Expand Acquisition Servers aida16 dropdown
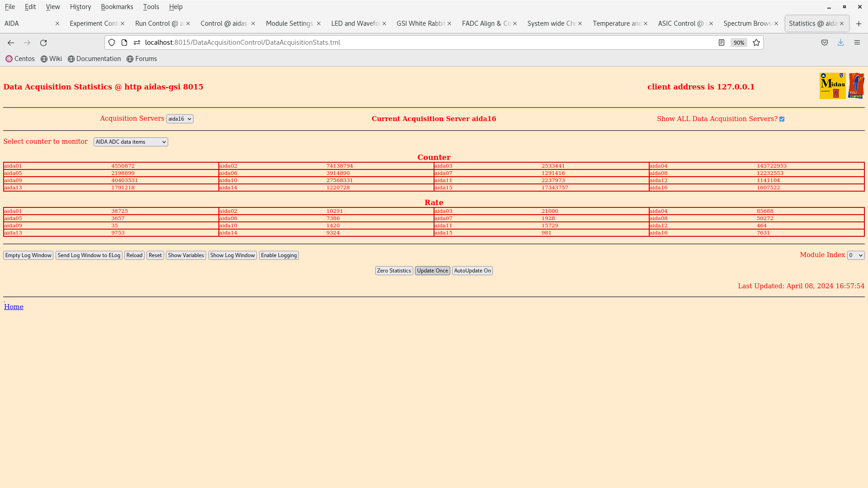Viewport: 868px width, 488px height. (179, 118)
